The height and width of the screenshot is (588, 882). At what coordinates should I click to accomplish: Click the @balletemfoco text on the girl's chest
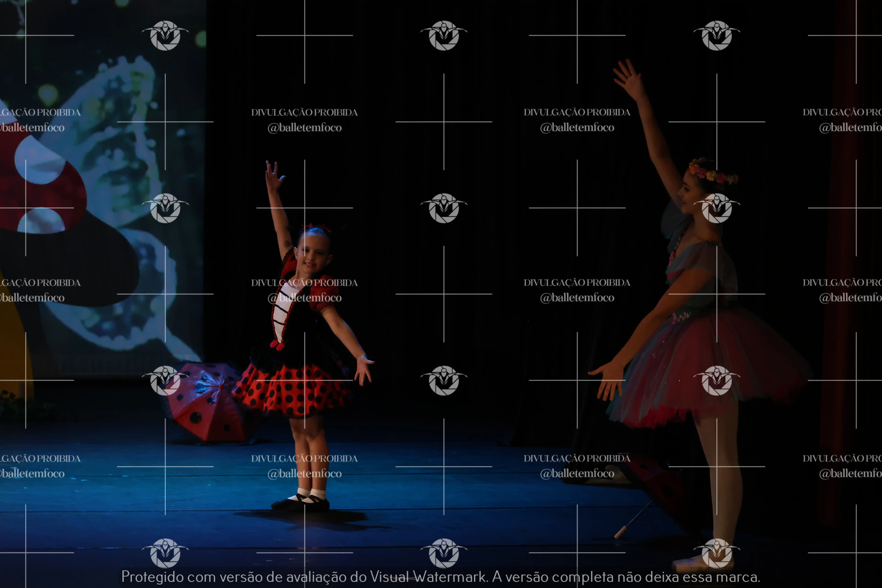point(304,298)
